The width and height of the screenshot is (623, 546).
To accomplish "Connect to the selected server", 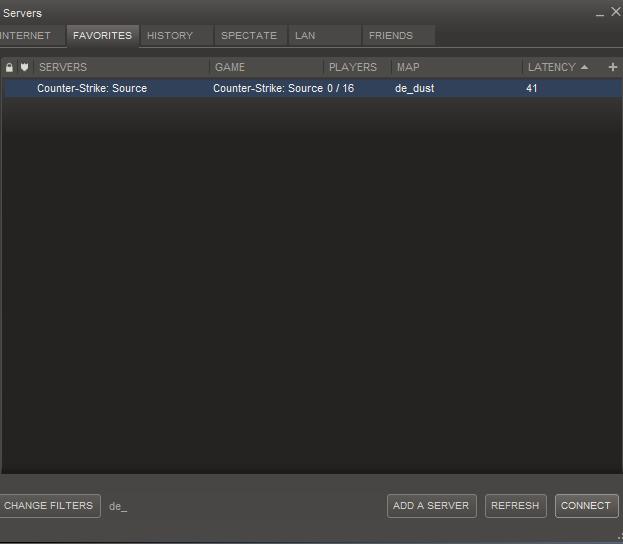I will pyautogui.click(x=586, y=505).
